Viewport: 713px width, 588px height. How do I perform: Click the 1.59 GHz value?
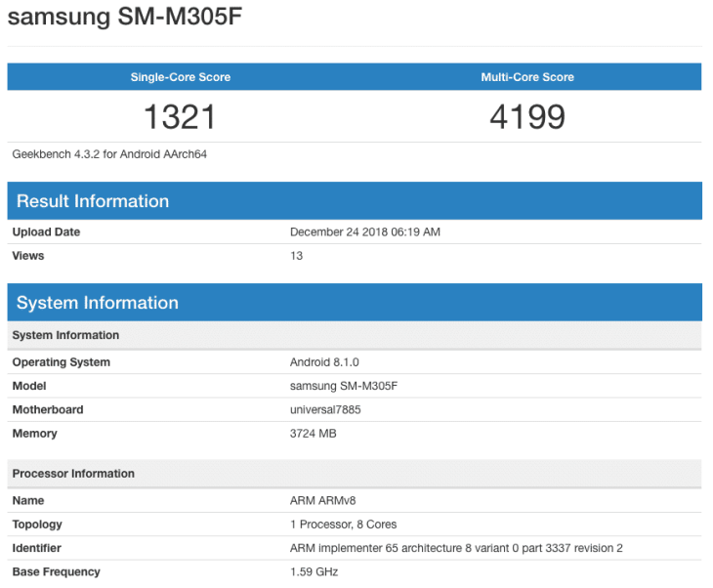(314, 571)
